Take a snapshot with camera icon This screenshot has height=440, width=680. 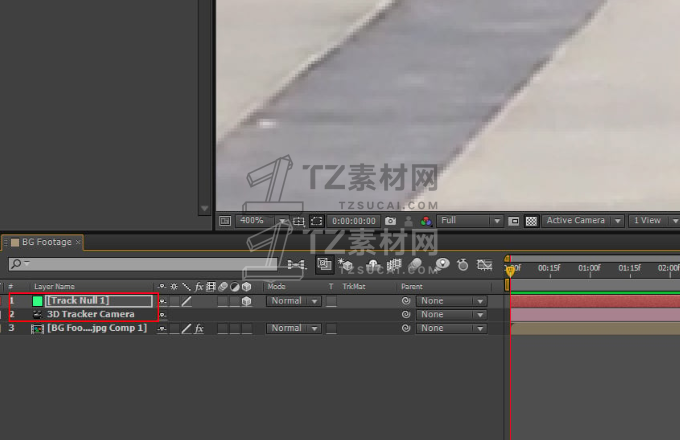390,221
